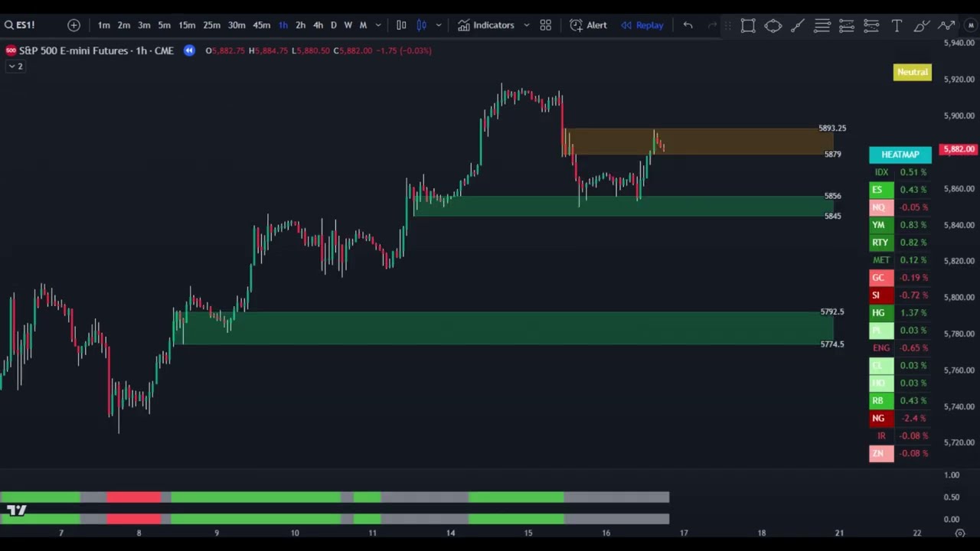
Task: Select the weekly W timeframe
Action: pos(348,25)
